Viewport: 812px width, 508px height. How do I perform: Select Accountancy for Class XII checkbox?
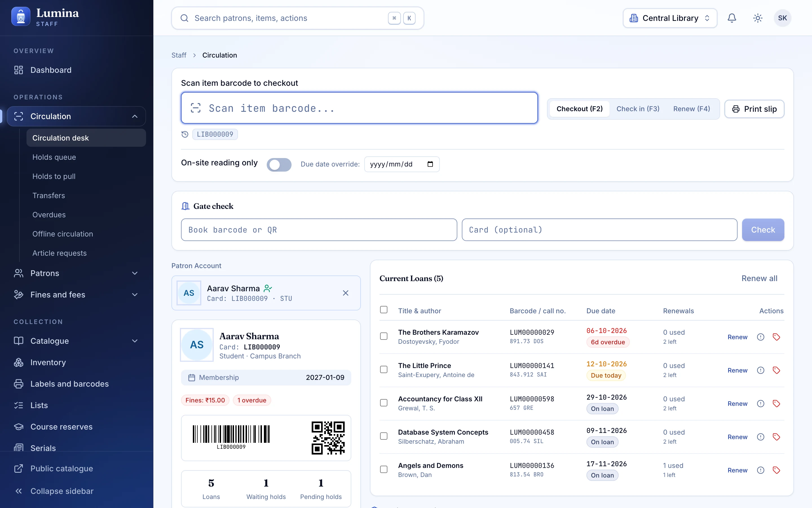click(x=383, y=403)
